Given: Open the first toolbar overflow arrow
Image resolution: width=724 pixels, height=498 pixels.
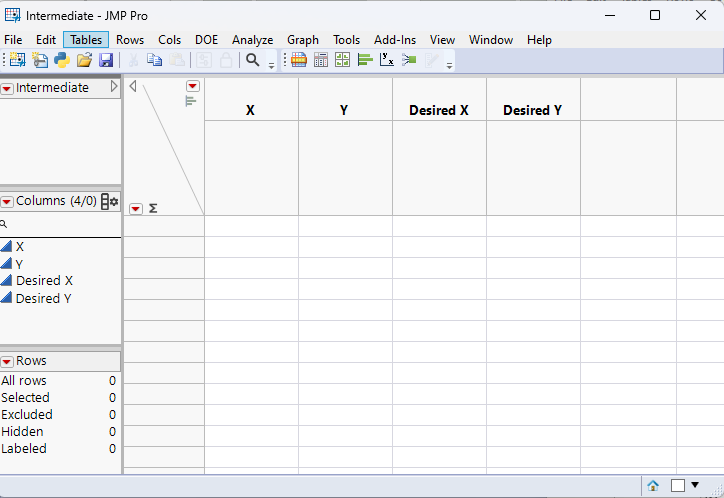Looking at the screenshot, I should pyautogui.click(x=272, y=66).
